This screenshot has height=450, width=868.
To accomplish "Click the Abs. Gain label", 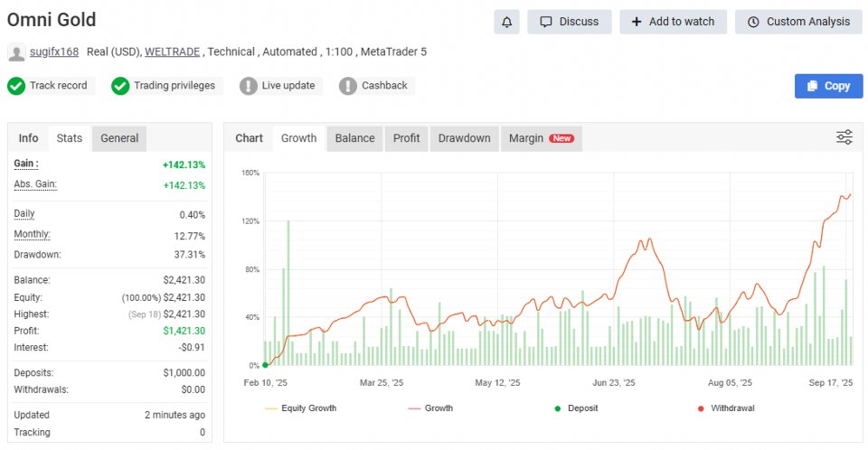I will [35, 184].
